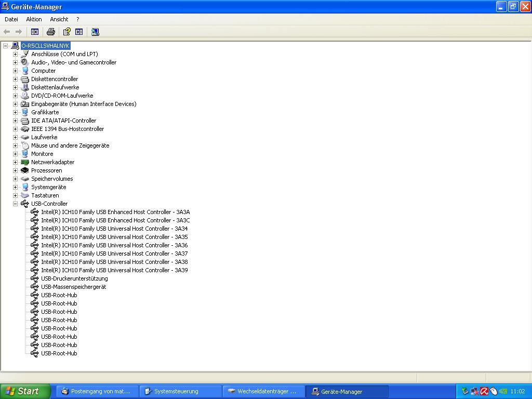
Task: Click the Print toolbar icon
Action: 51,32
